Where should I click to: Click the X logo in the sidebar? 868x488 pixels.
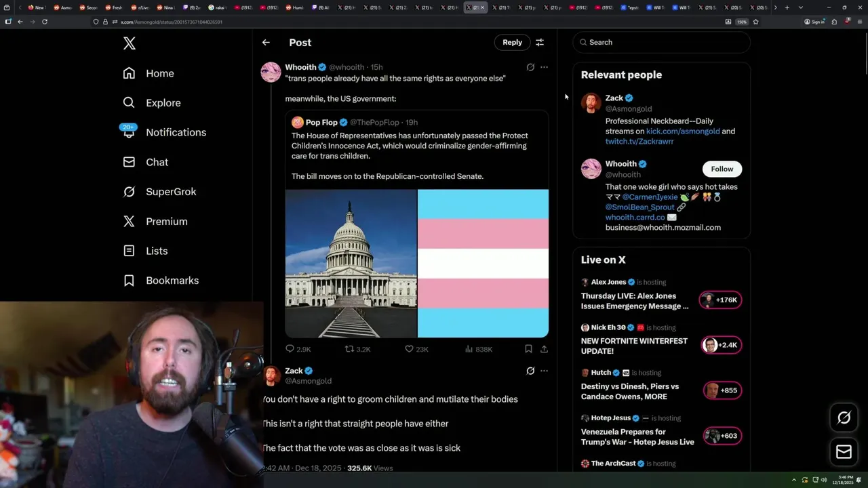click(130, 44)
